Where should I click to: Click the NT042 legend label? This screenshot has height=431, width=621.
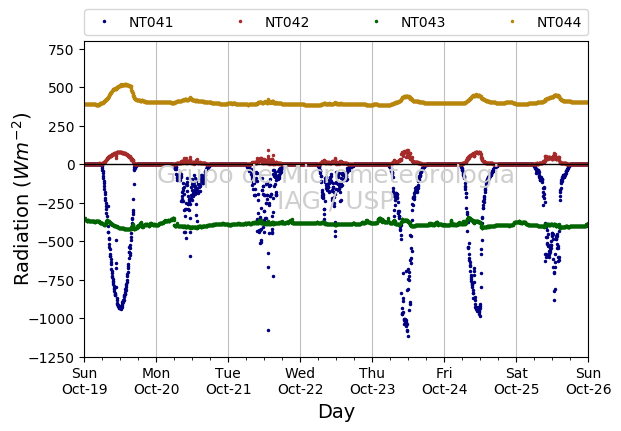pos(287,22)
